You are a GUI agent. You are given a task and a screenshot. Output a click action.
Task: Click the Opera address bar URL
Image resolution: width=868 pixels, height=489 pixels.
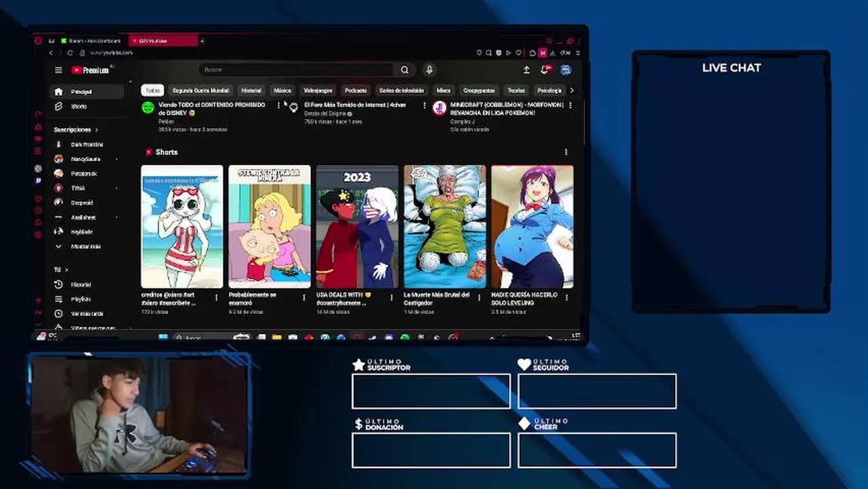(111, 53)
